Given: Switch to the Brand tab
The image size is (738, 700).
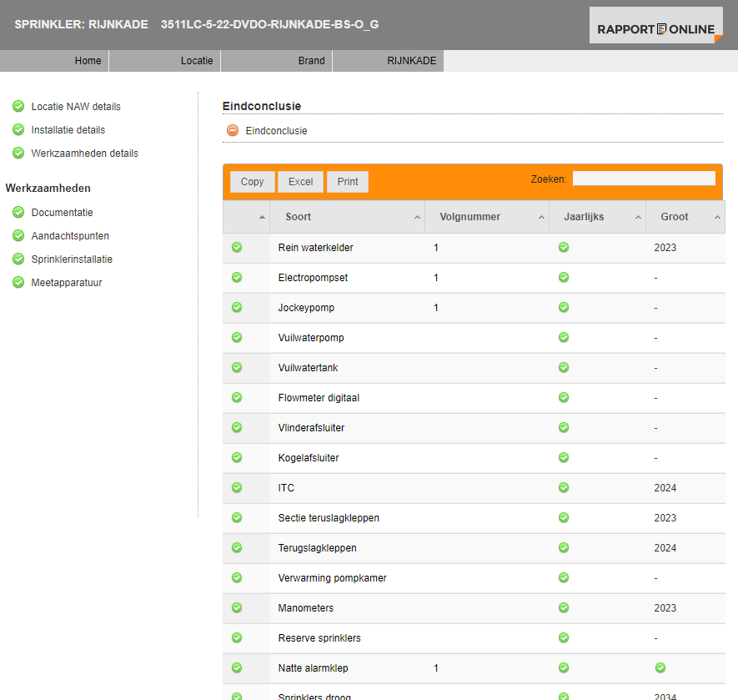Looking at the screenshot, I should [x=311, y=61].
